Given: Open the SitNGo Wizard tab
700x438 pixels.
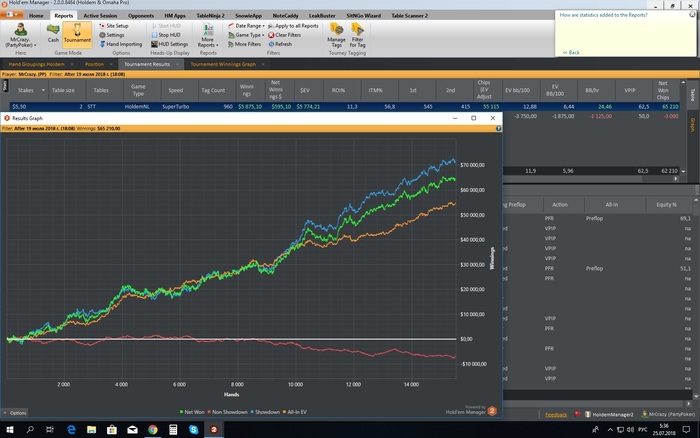Looking at the screenshot, I should 363,16.
